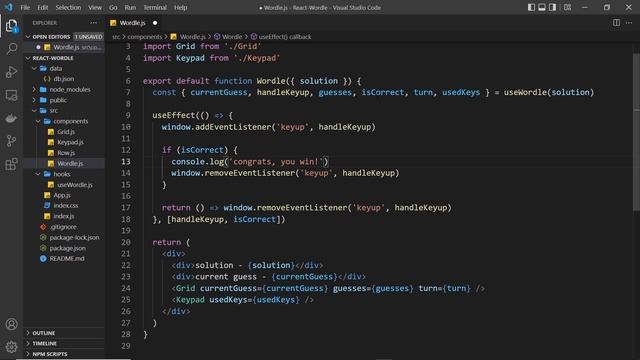Open the Edit menu

42,7
